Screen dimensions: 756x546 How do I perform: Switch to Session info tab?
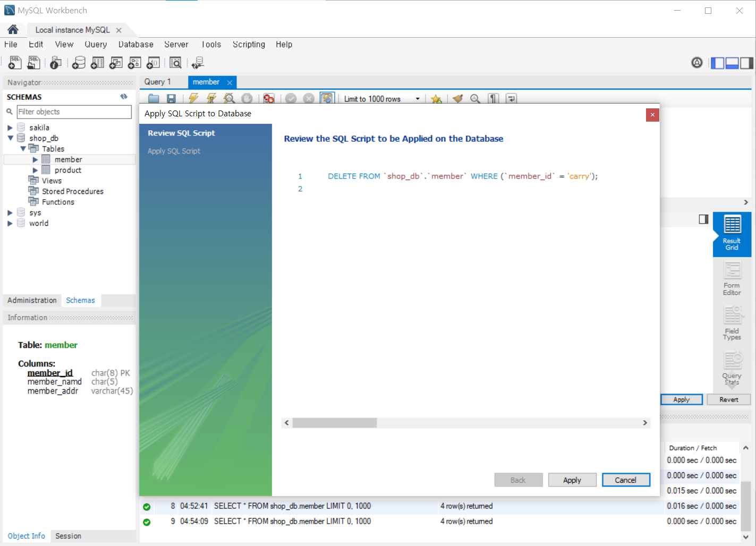click(68, 536)
